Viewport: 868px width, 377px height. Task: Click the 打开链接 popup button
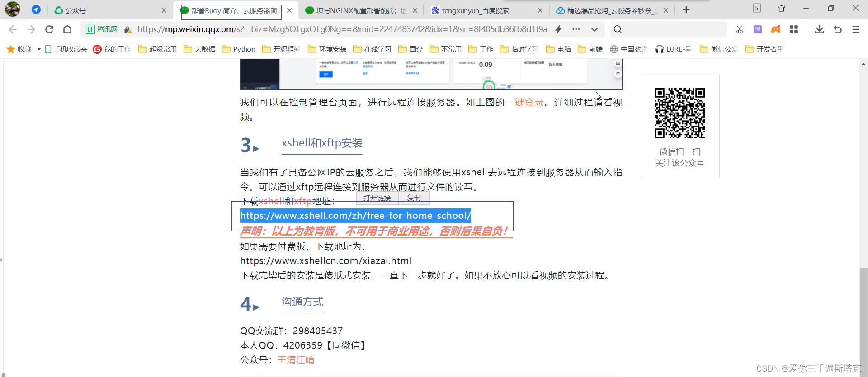point(377,198)
